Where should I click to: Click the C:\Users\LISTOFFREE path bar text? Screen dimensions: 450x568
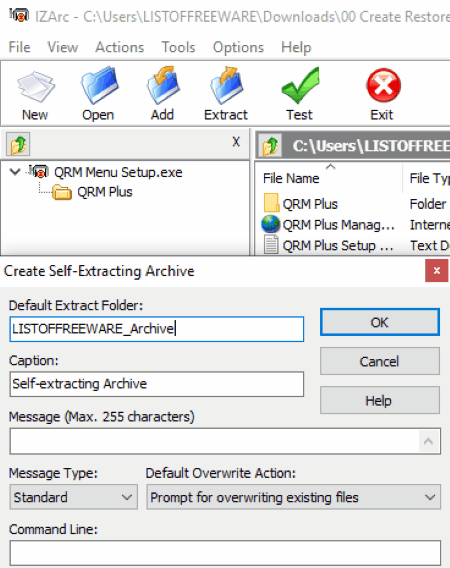coord(371,146)
